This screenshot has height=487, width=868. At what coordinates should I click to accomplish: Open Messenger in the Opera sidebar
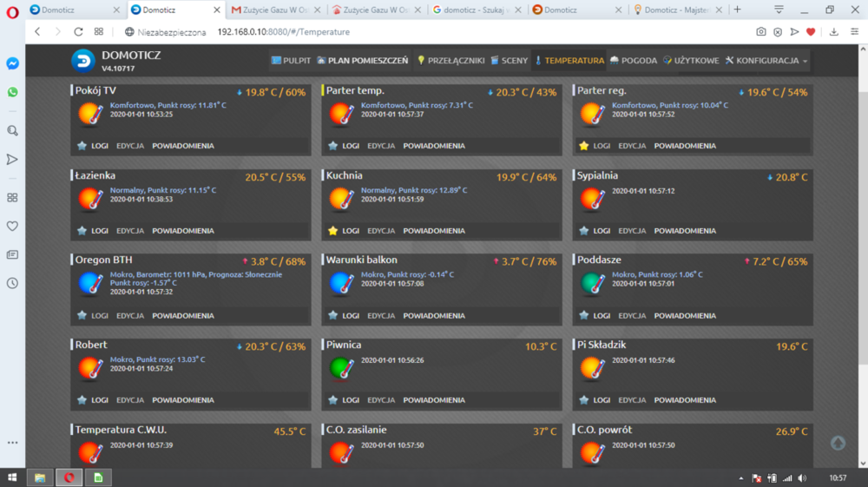pyautogui.click(x=12, y=63)
